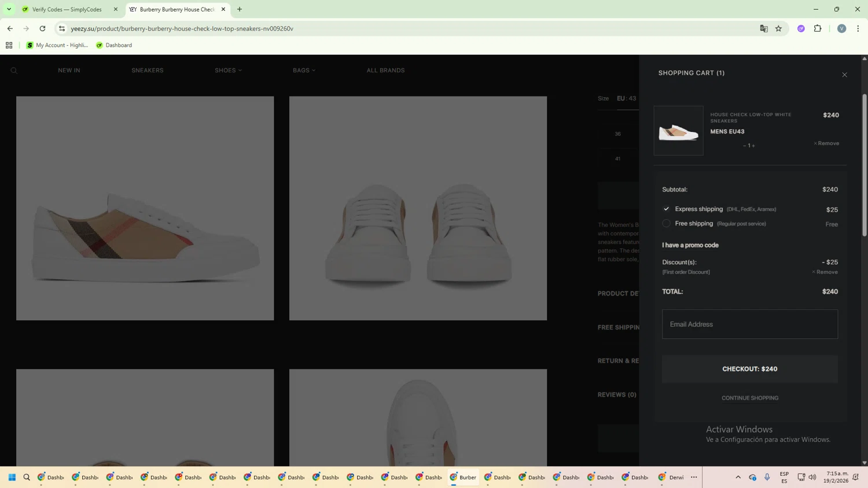Expand the Return & Refund section
Screen dimensions: 868x488
click(x=618, y=361)
